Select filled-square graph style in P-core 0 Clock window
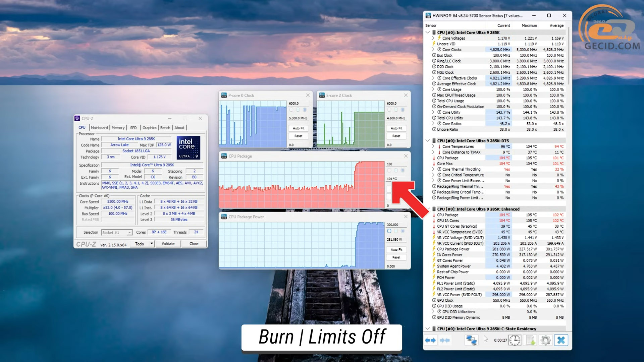This screenshot has width=644, height=362. 305,110
